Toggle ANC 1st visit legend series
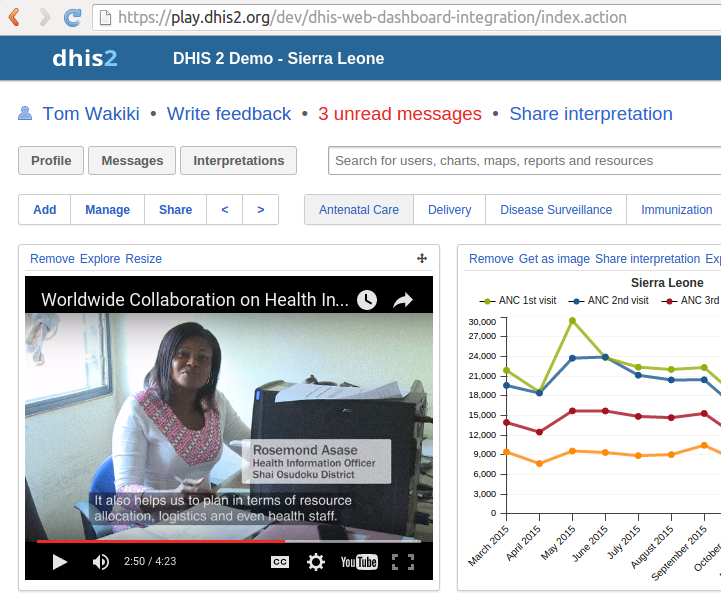 pos(518,301)
